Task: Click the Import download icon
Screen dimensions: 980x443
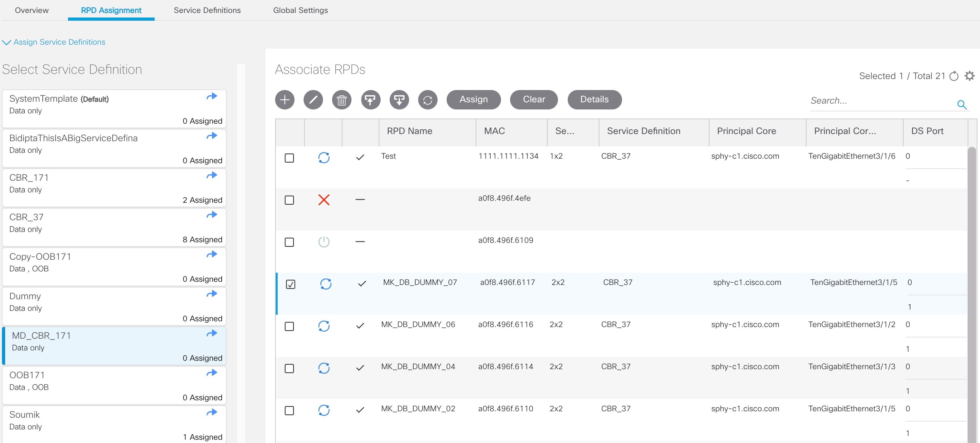Action: click(x=399, y=100)
